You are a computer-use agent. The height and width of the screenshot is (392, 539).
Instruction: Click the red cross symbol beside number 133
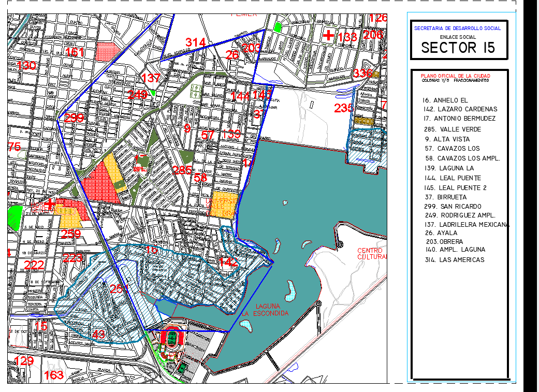click(328, 35)
